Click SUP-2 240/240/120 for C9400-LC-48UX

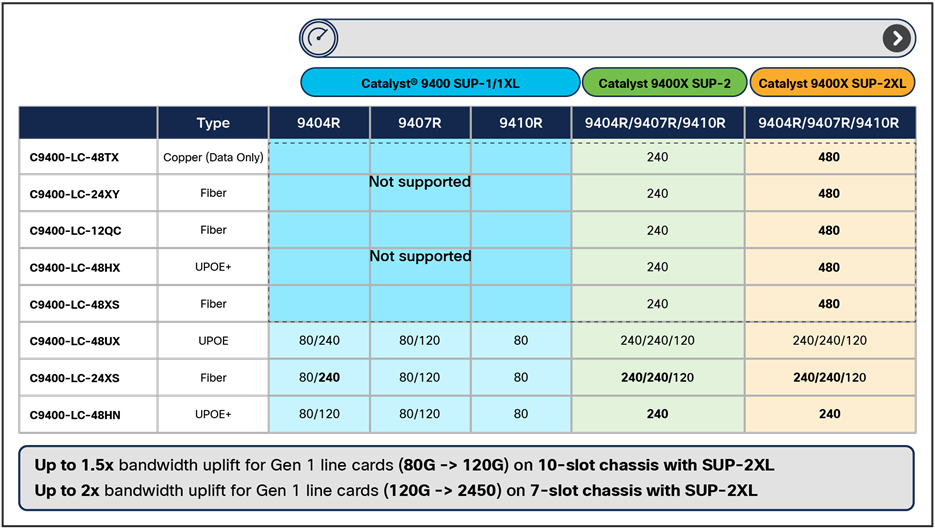657,341
